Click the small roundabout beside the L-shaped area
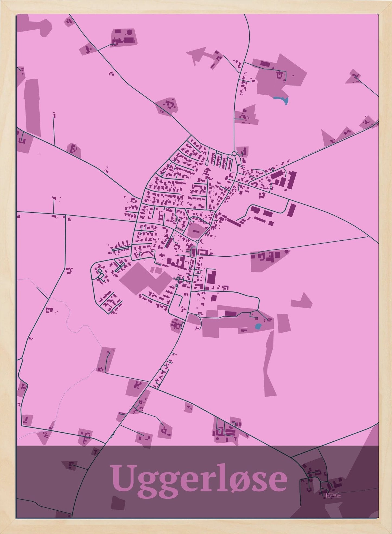Image resolution: width=392 pixels, height=534 pixels. (178, 279)
